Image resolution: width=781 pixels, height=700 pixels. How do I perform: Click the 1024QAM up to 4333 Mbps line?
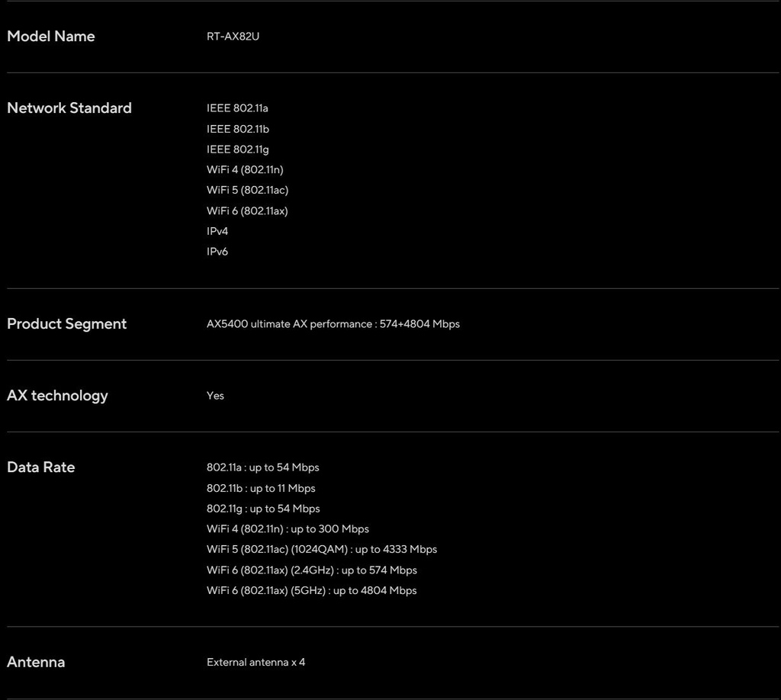[322, 550]
